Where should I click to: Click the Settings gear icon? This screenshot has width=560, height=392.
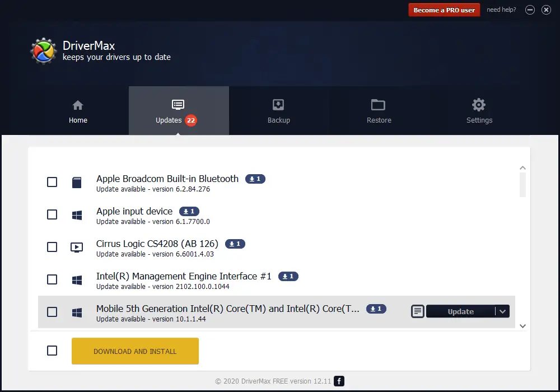479,105
